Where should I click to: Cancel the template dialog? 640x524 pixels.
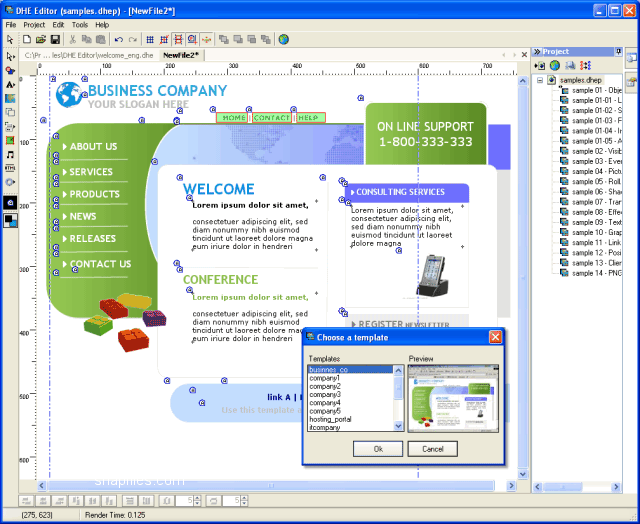433,449
